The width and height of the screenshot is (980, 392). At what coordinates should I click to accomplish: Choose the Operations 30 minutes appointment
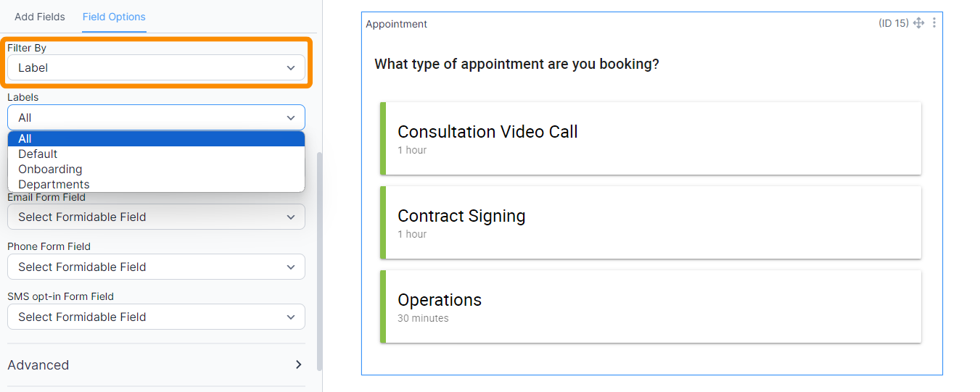[651, 306]
